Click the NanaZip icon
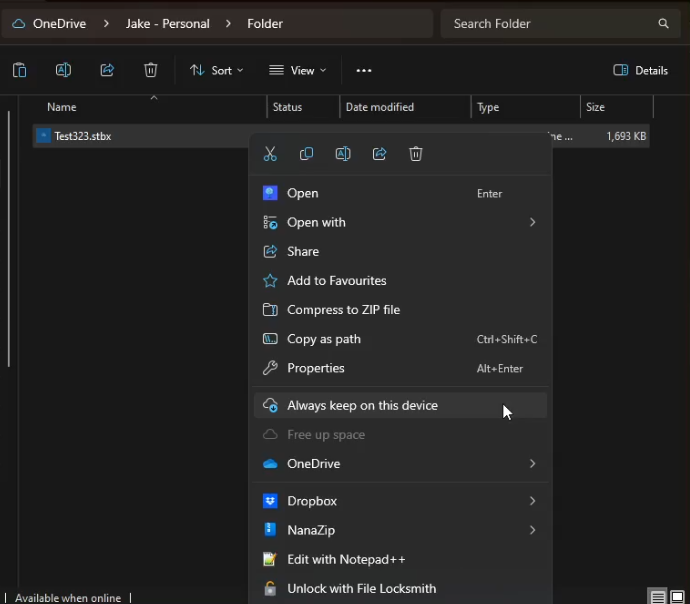Viewport: 690px width, 604px height. (x=270, y=530)
